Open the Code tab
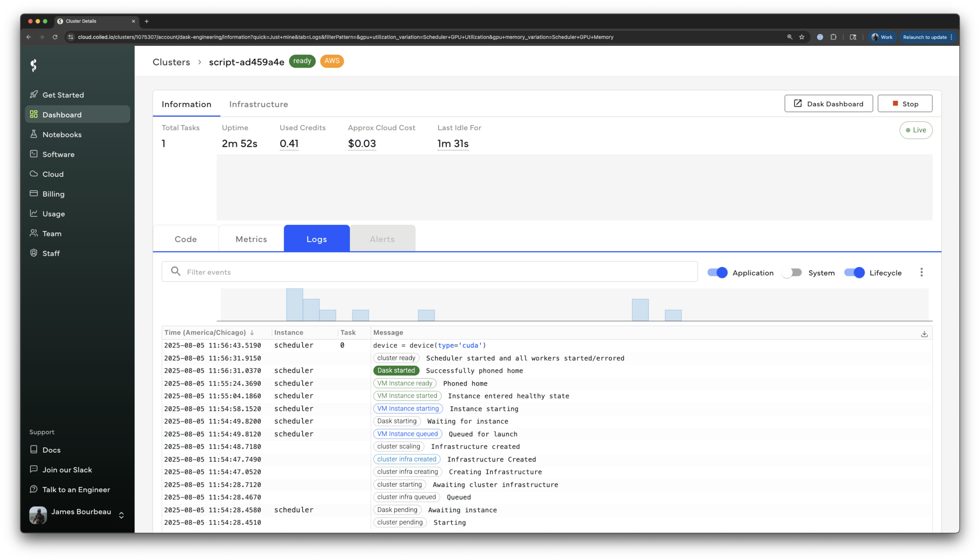The image size is (980, 560). coord(186,239)
